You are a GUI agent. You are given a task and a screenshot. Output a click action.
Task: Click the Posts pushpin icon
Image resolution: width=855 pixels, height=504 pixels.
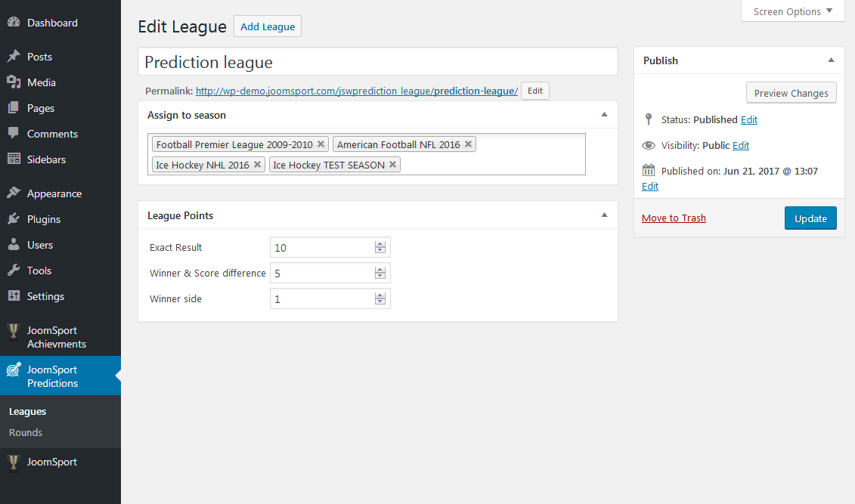click(14, 56)
